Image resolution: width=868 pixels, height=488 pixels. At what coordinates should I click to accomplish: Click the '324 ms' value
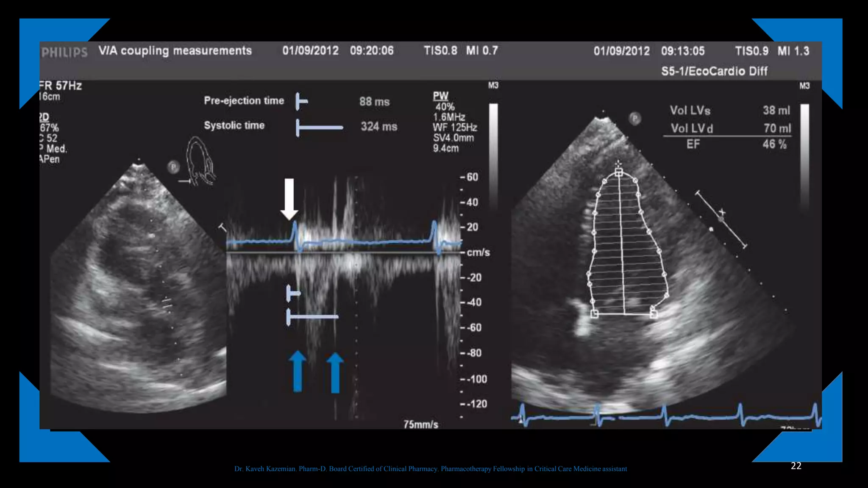pyautogui.click(x=379, y=127)
